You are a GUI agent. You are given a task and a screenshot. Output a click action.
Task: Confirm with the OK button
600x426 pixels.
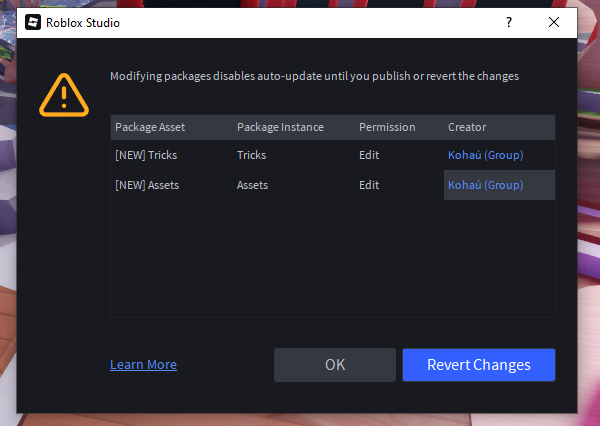[x=335, y=365]
